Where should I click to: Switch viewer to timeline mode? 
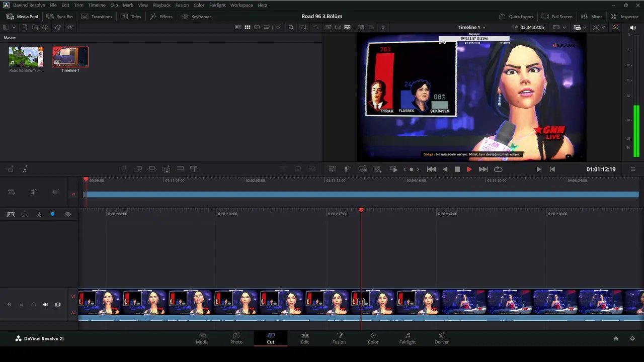347,27
